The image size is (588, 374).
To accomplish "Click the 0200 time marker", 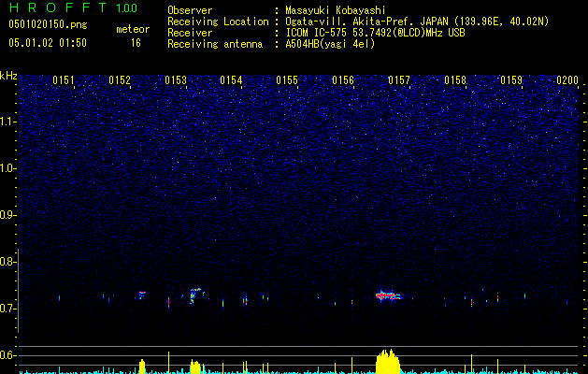I will (x=567, y=80).
